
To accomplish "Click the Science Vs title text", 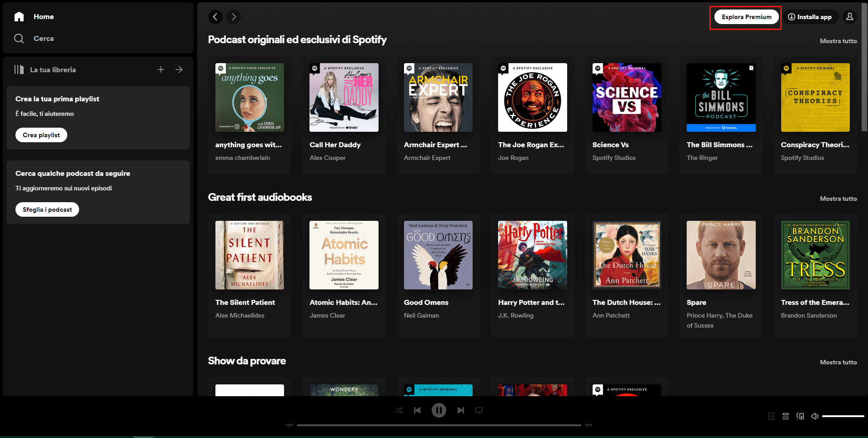I will (610, 145).
